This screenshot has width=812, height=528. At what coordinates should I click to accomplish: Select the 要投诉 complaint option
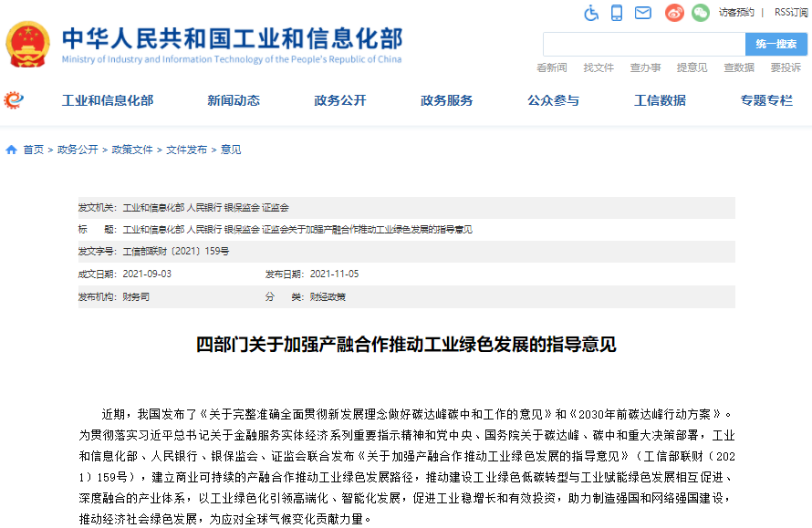click(786, 67)
